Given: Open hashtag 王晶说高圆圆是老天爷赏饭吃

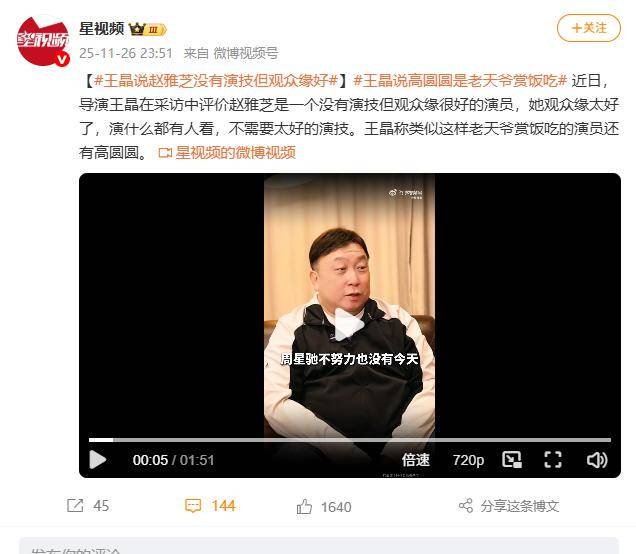Looking at the screenshot, I should click(460, 81).
